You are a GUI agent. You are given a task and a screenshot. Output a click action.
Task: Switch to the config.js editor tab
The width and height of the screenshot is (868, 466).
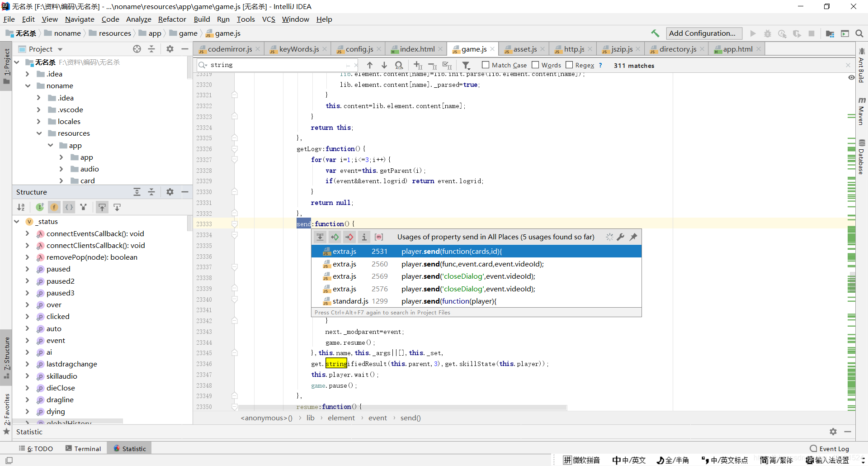[359, 49]
